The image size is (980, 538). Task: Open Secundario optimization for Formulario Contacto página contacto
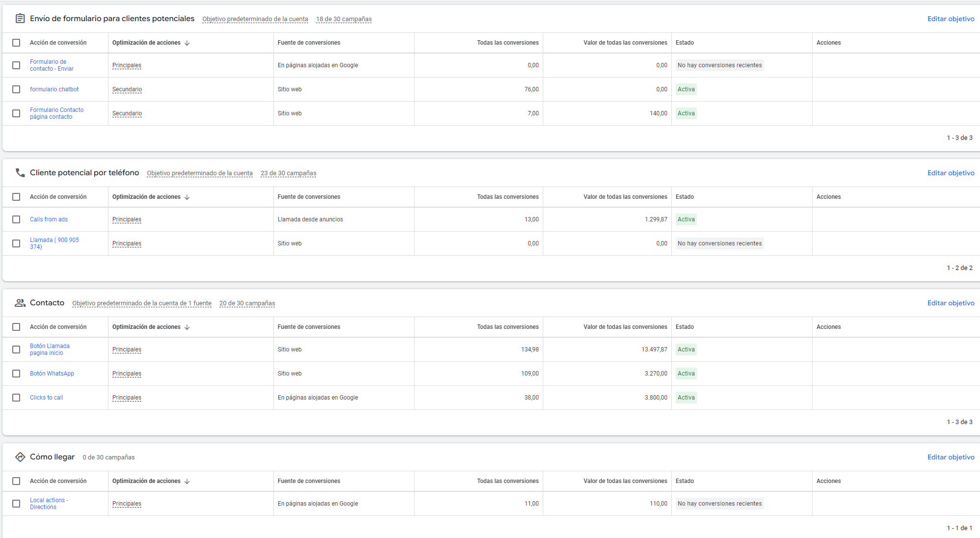(127, 113)
